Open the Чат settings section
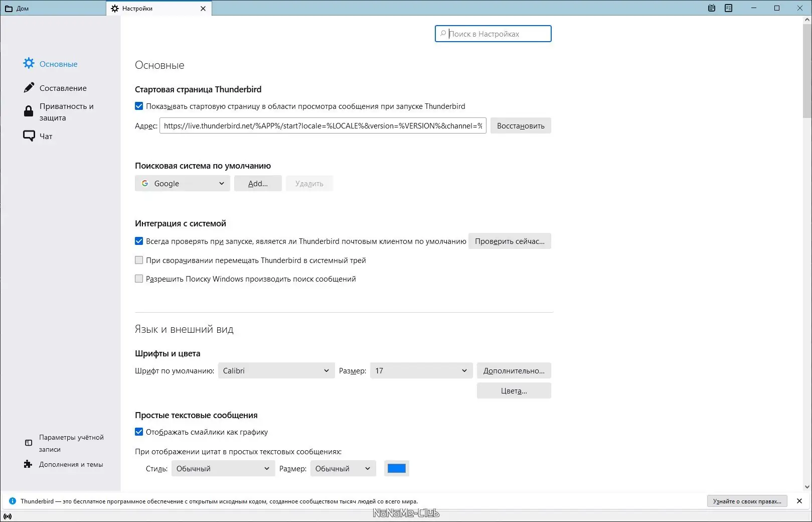 click(x=46, y=136)
